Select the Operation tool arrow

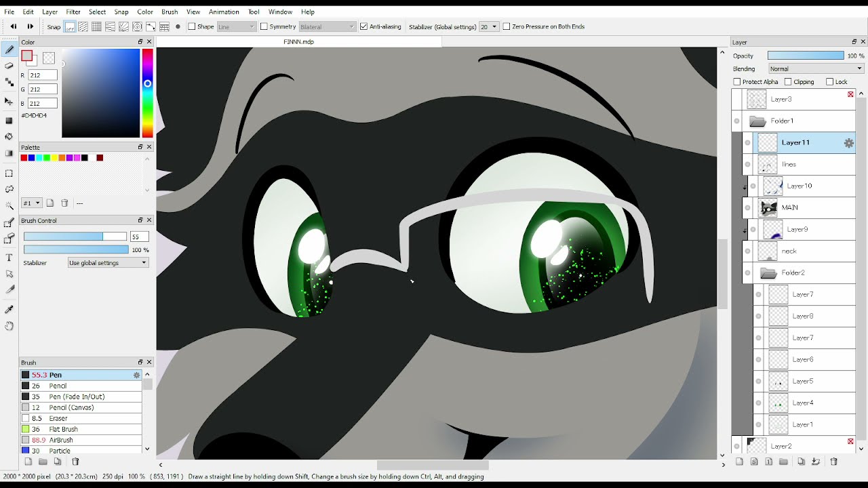coord(9,274)
